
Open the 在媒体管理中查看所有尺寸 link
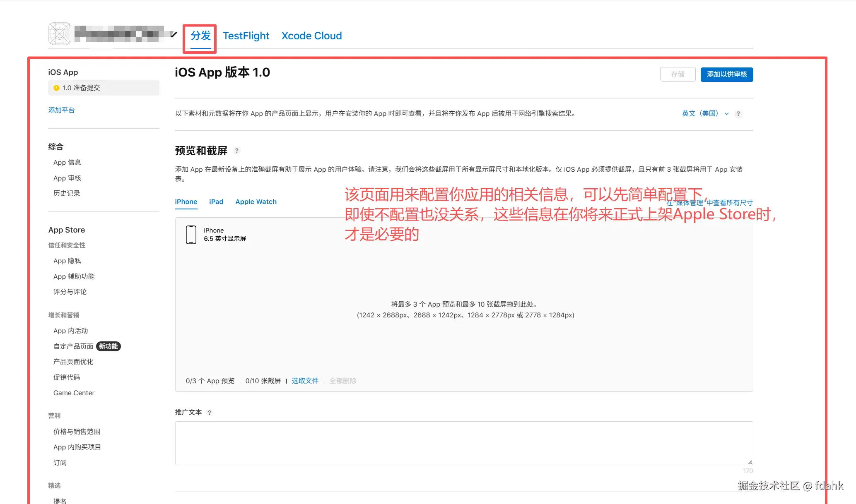[729, 203]
